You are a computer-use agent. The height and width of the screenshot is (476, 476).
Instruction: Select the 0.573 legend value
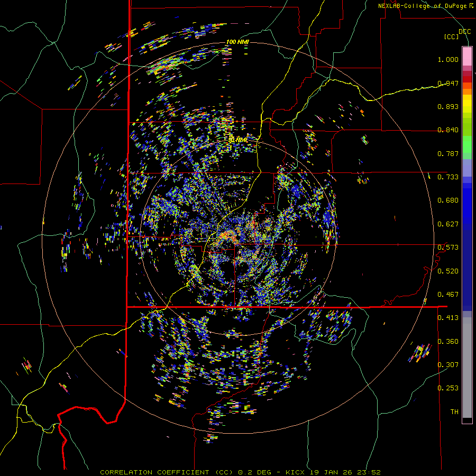[448, 248]
